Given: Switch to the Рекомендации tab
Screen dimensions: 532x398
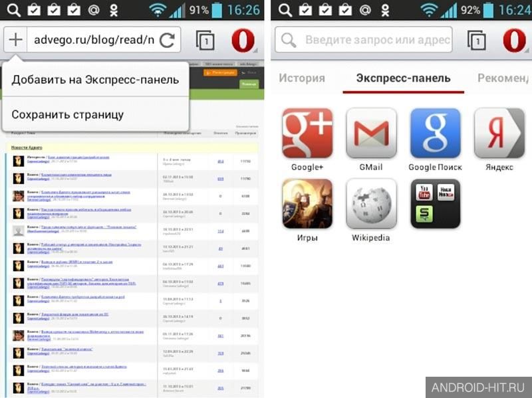Looking at the screenshot, I should pos(503,78).
